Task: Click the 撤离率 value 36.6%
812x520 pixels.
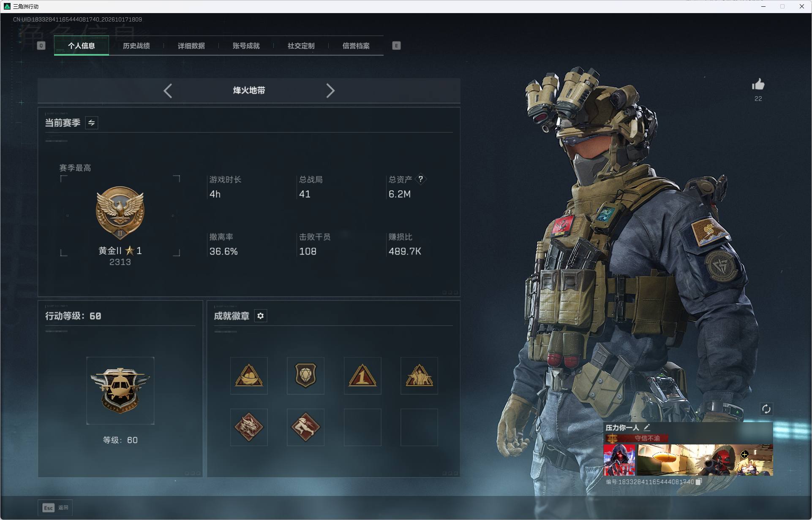Action: 223,252
